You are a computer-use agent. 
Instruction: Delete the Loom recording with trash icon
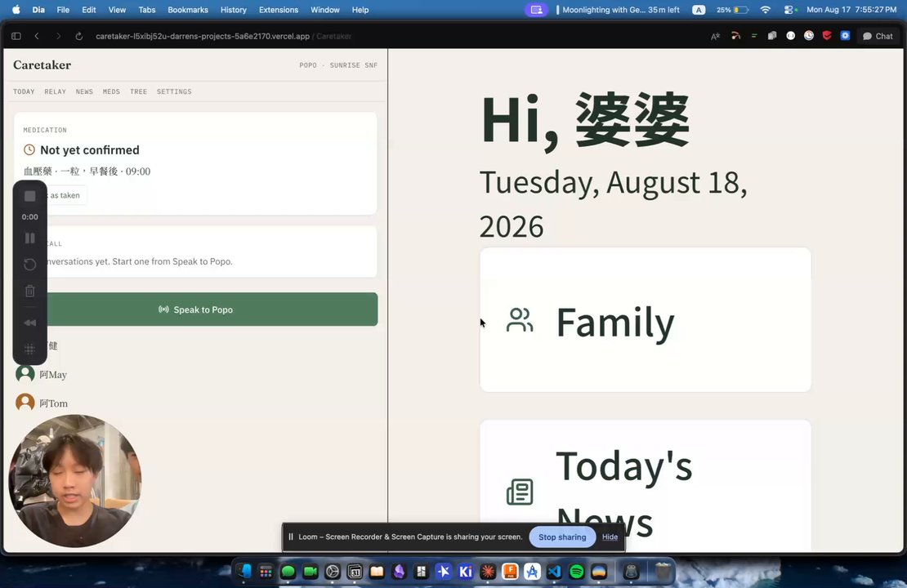[x=30, y=291]
